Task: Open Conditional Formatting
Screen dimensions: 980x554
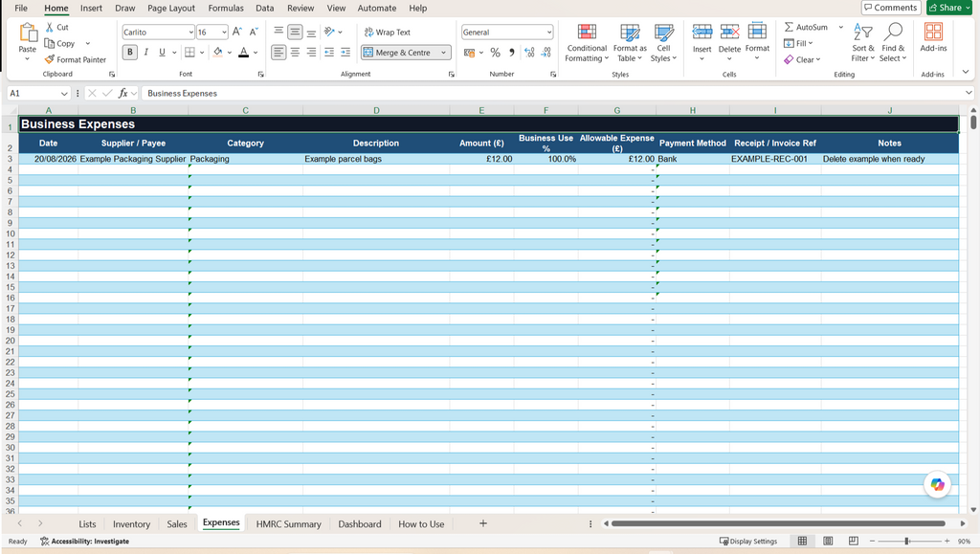Action: coord(587,42)
